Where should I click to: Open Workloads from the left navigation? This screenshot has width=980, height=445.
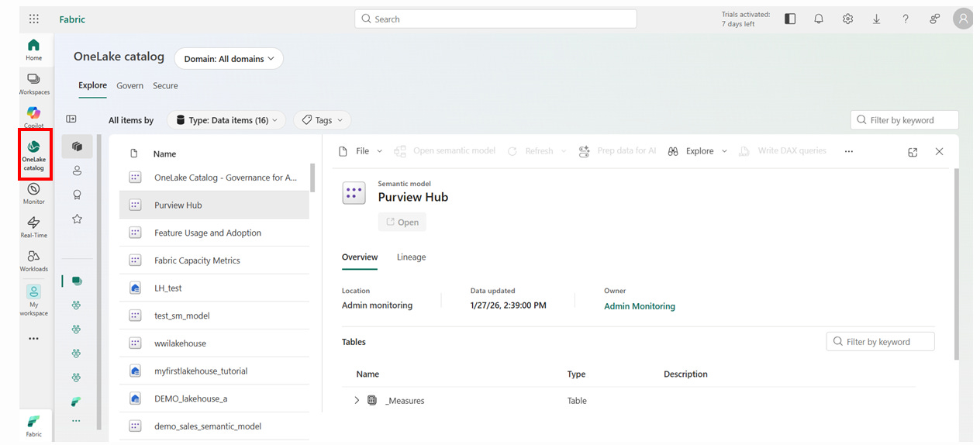[33, 261]
